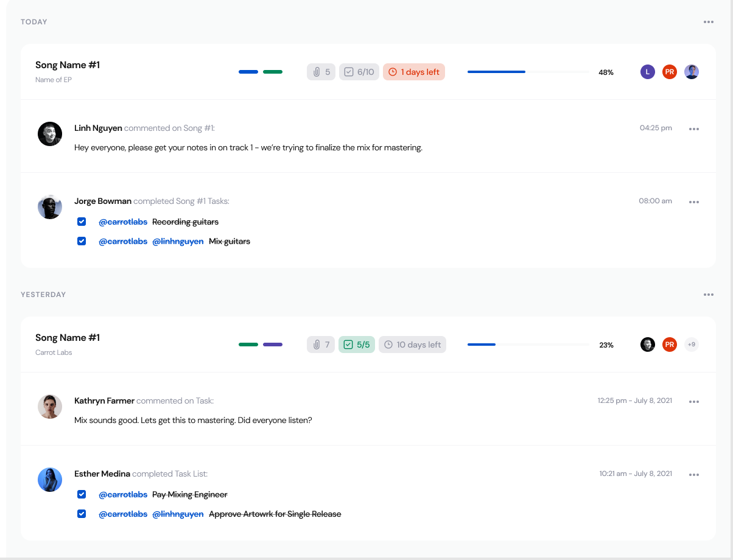Image resolution: width=733 pixels, height=560 pixels.
Task: Click the attachments badge showing 5
Action: pyautogui.click(x=321, y=72)
